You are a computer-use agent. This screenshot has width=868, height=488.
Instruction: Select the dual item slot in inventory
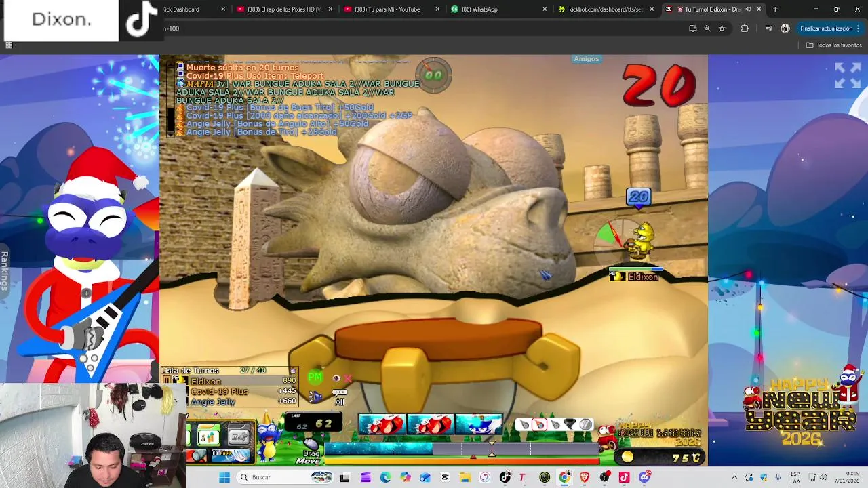pyautogui.click(x=208, y=436)
